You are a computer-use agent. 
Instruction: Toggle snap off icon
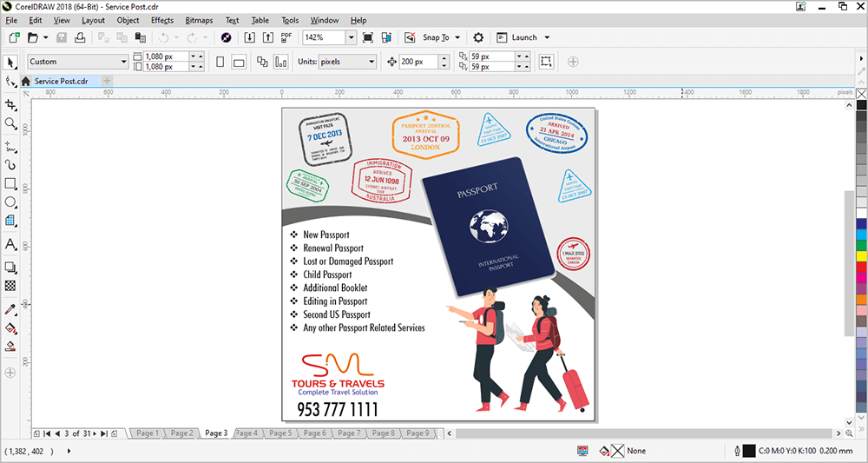(x=410, y=37)
